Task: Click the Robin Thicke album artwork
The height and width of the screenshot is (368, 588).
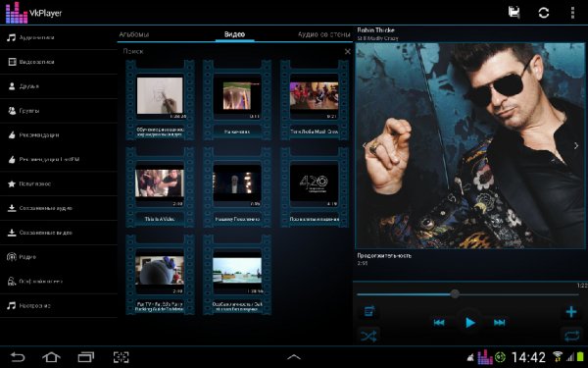Action: [470, 145]
